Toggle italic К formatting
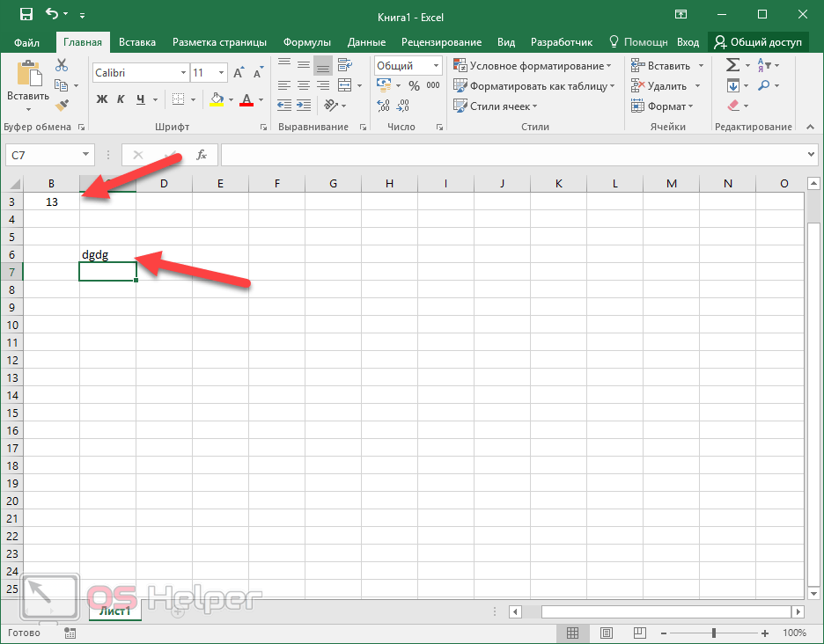This screenshot has height=644, width=824. pos(121,99)
